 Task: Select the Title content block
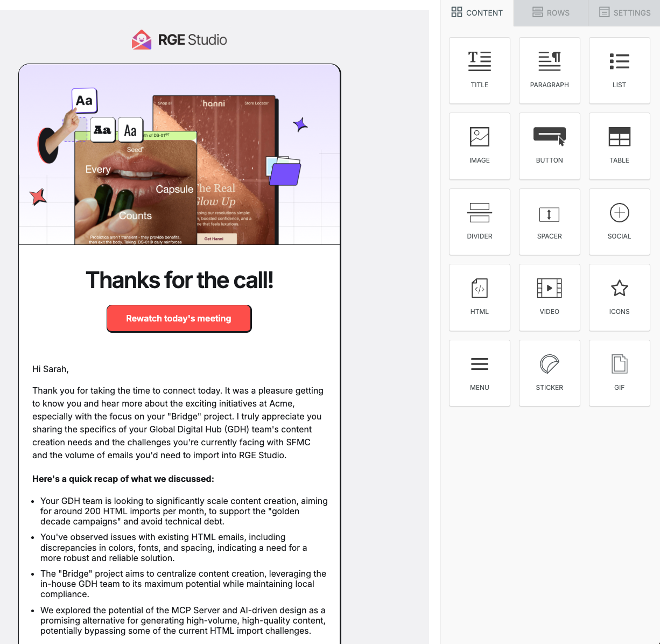479,71
